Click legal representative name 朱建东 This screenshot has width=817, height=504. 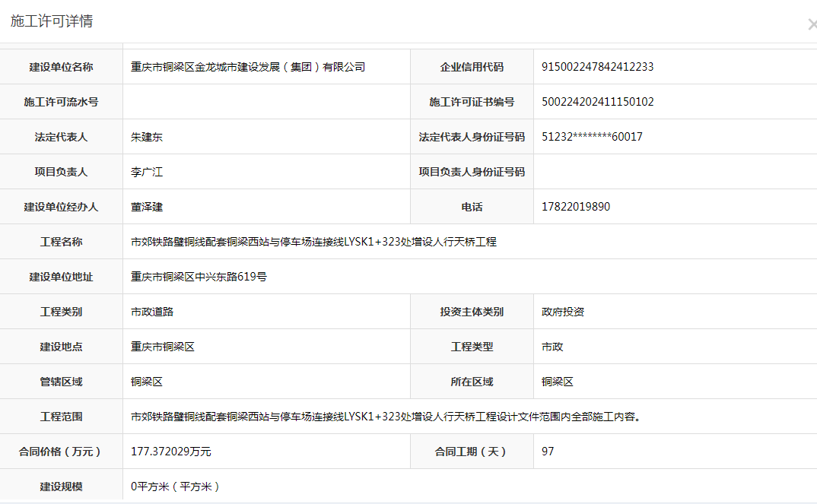point(147,137)
